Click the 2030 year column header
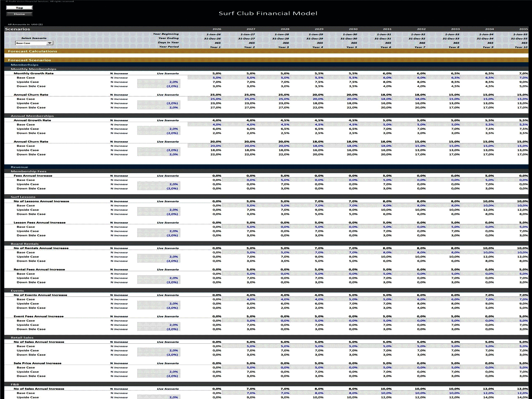The width and height of the screenshot is (532, 399). point(353,29)
